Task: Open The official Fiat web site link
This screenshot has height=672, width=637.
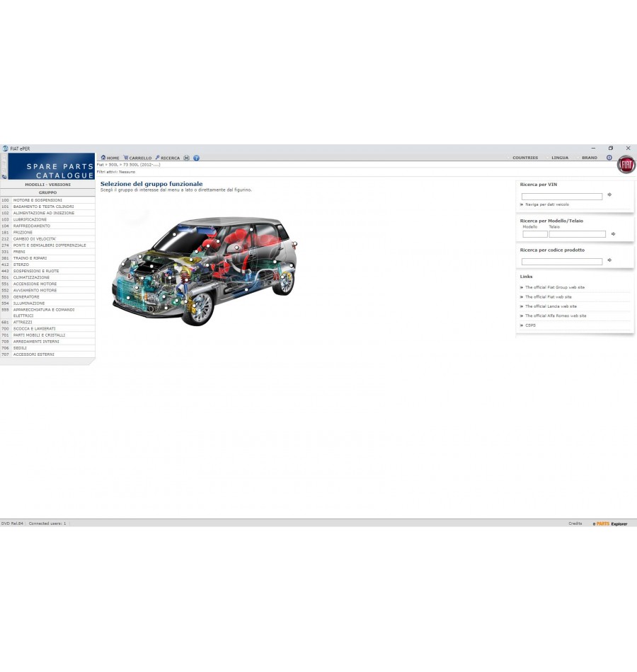Action: coord(549,296)
